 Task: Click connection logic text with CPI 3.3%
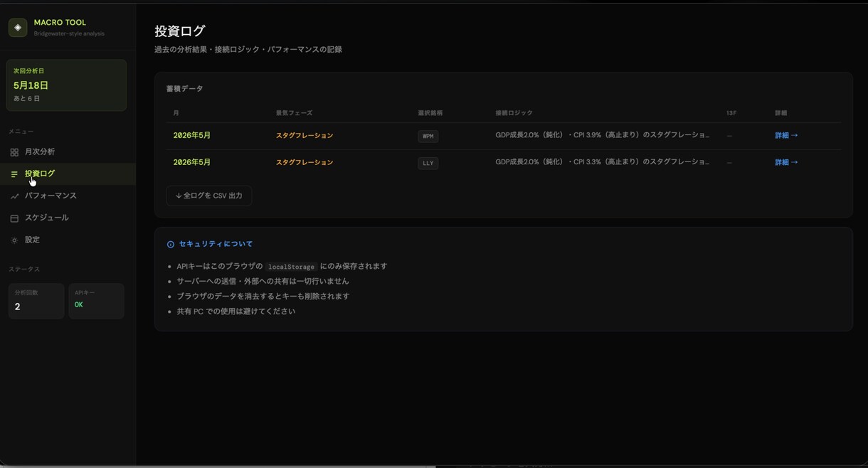pos(603,162)
